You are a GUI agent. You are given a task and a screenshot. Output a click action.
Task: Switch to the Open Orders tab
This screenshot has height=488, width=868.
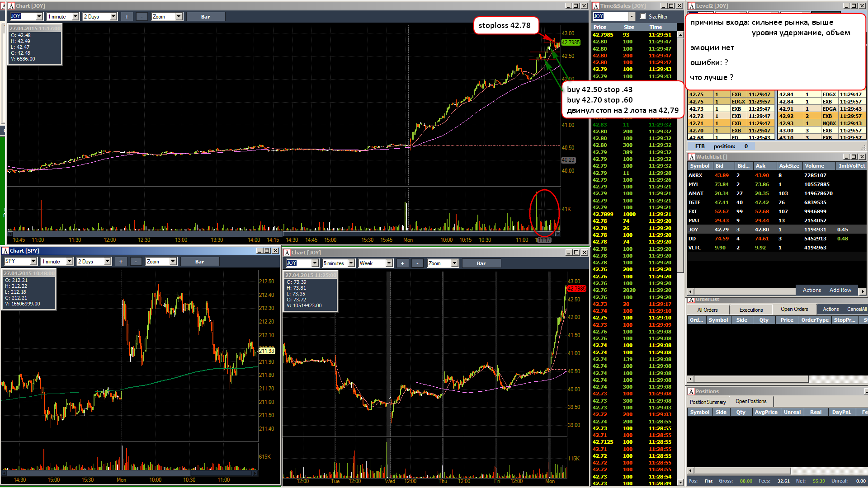(794, 310)
